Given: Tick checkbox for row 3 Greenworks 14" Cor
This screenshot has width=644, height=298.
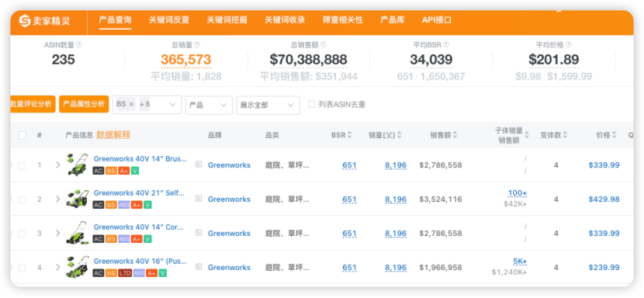Looking at the screenshot, I should point(23,234).
